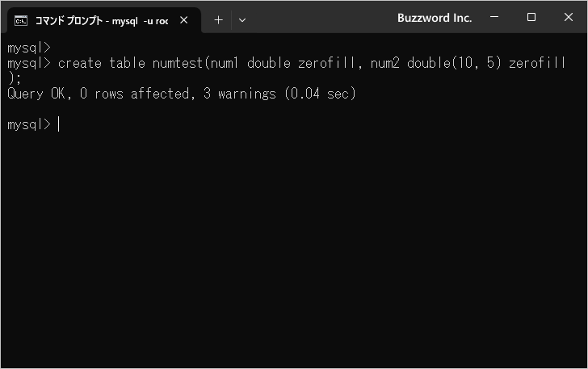
Task: Maximize the terminal window
Action: [531, 17]
